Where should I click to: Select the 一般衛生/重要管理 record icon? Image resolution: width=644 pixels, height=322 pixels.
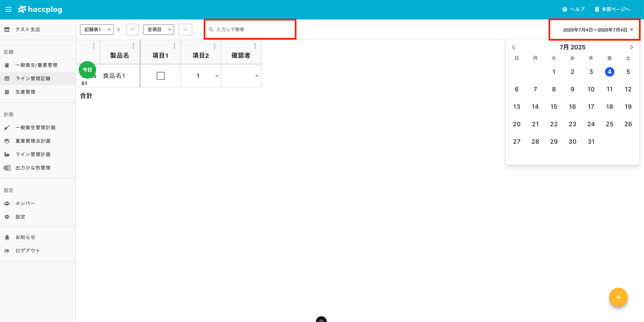[x=7, y=65]
